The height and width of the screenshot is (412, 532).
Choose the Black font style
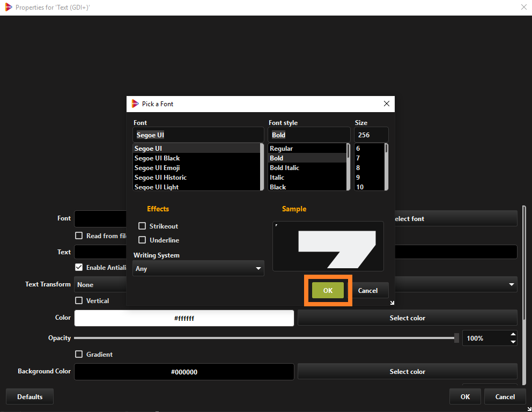(x=307, y=187)
